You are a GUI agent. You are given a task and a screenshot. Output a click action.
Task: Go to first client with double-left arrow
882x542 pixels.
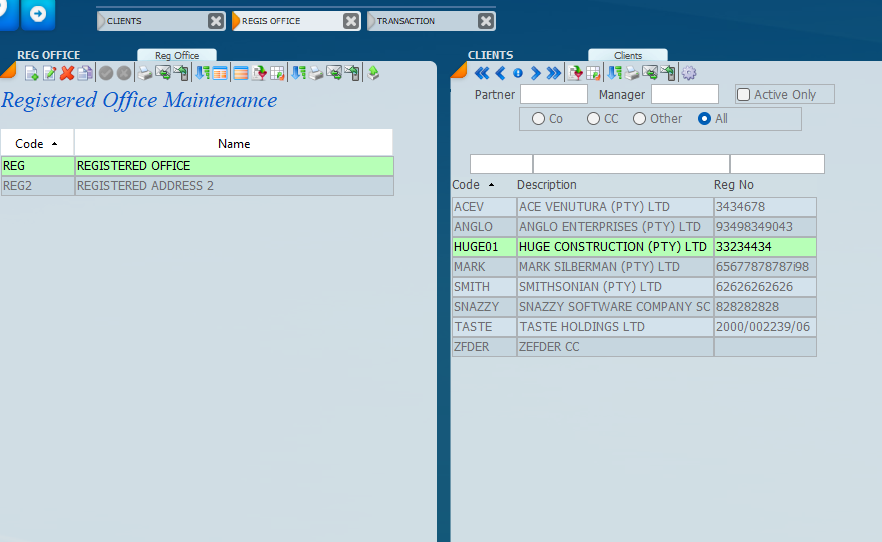coord(481,73)
